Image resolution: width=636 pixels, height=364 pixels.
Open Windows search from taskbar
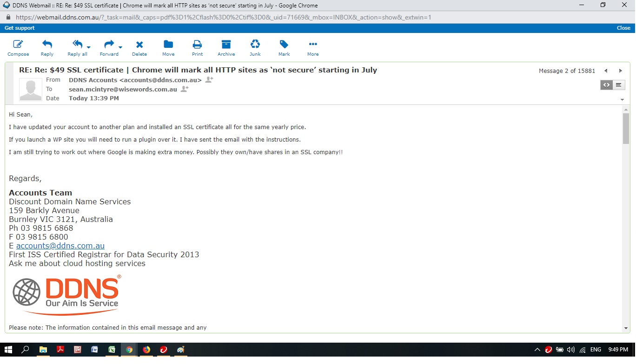(x=26, y=350)
